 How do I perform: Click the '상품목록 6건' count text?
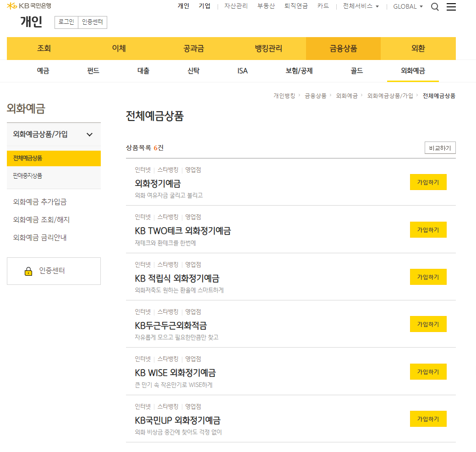click(x=145, y=148)
